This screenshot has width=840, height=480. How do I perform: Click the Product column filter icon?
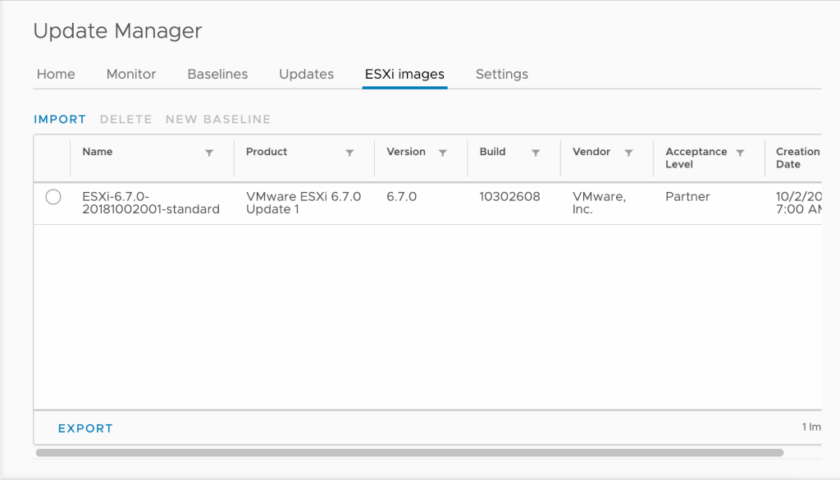(x=350, y=153)
